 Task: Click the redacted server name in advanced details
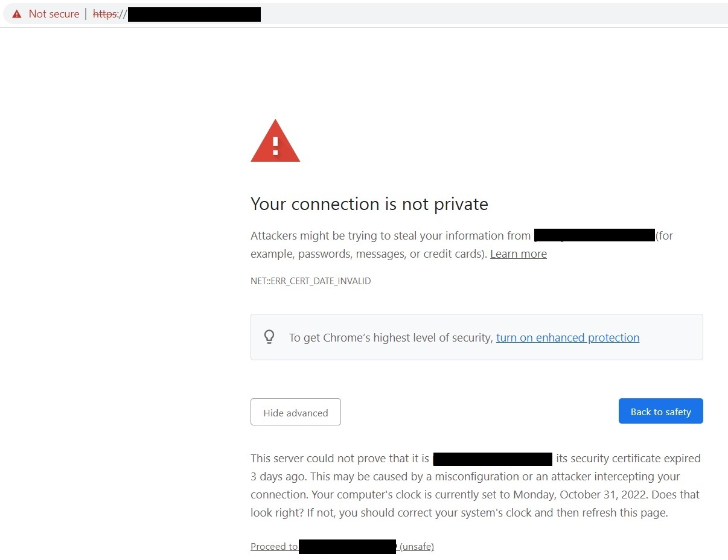point(493,459)
